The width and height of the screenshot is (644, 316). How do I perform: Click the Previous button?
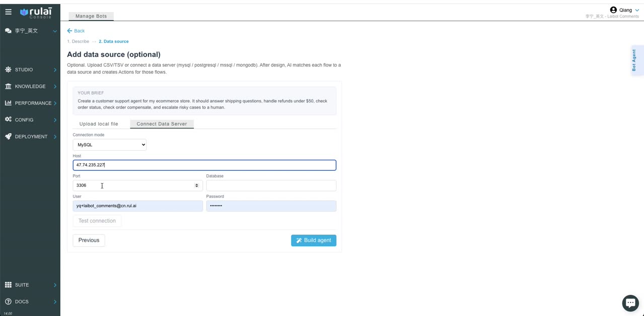pos(89,240)
